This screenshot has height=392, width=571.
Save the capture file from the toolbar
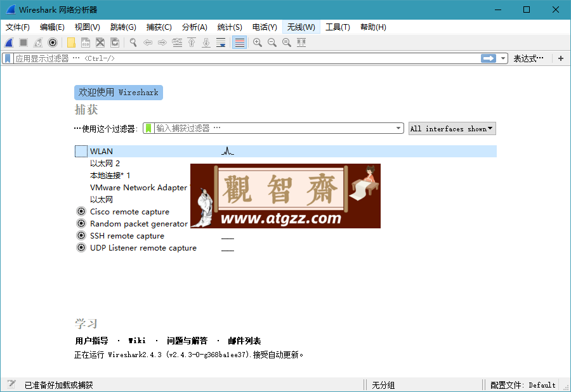pos(86,42)
